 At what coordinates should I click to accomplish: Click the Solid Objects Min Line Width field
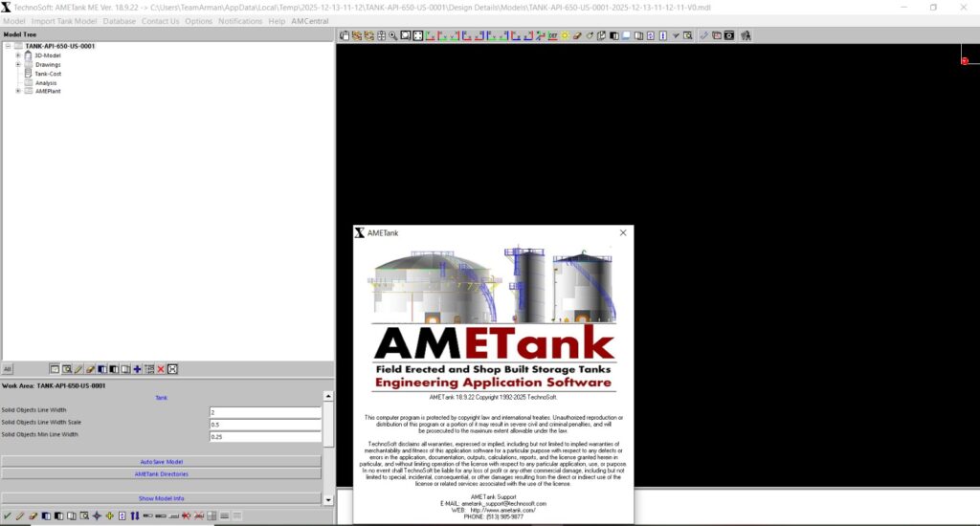point(265,437)
